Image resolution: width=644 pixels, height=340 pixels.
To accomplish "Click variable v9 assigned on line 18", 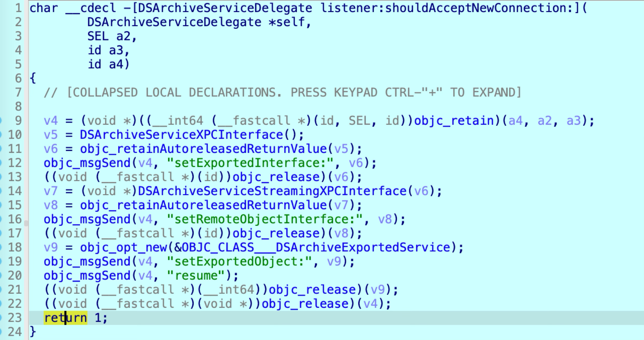I will (x=51, y=247).
